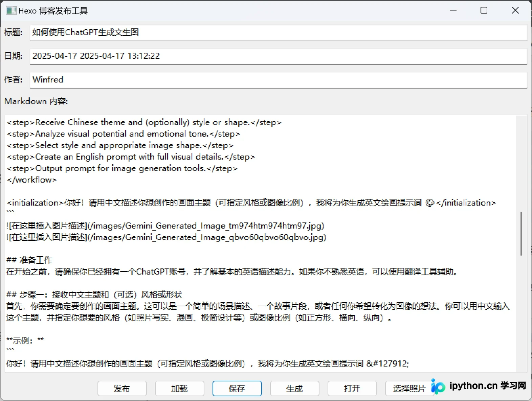This screenshot has width=532, height=401.
Task: Click the '## 步骤一：接收中文主题和（可选）风格或形状' heading
Action: click(94, 294)
